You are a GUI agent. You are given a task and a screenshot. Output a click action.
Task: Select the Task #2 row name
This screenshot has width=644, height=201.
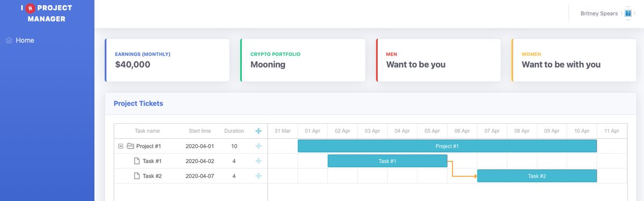pos(152,176)
